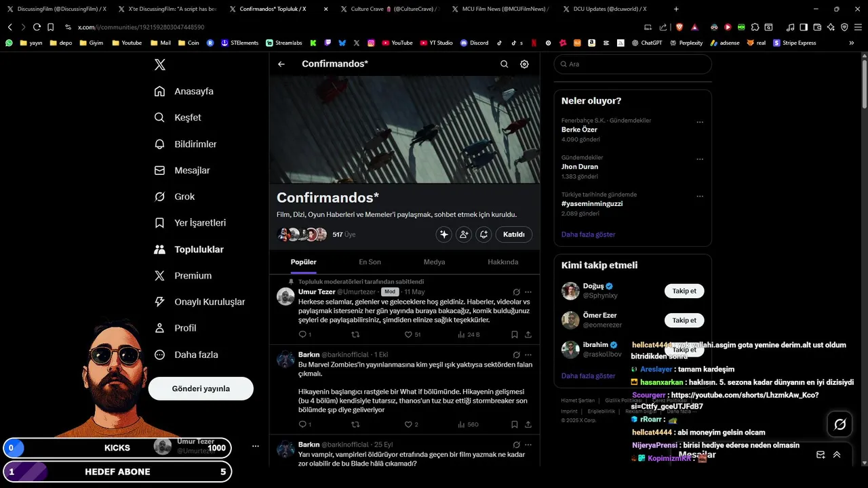This screenshot has height=488, width=868.
Task: Open Keşfet in the sidebar
Action: point(178,117)
